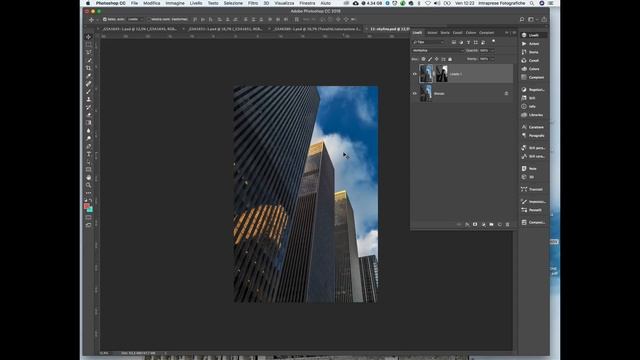Open the Opacità value dropdown arrow
The image size is (640, 360).
492,51
